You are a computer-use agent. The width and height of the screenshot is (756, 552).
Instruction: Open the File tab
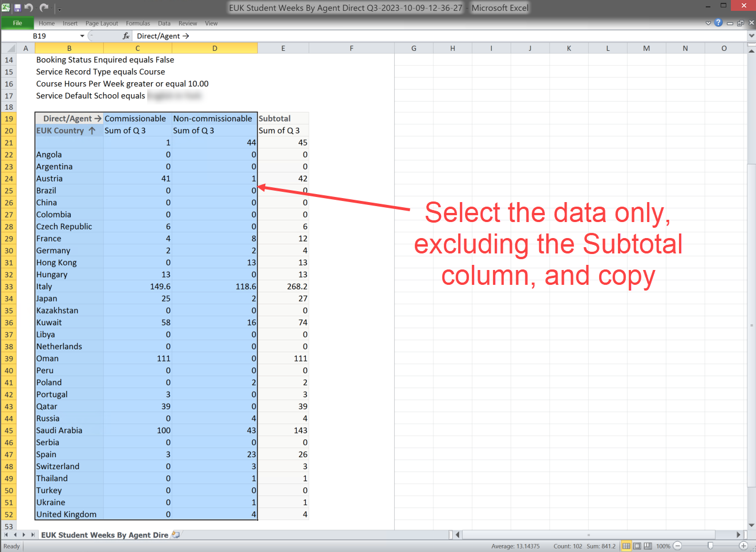coord(17,23)
